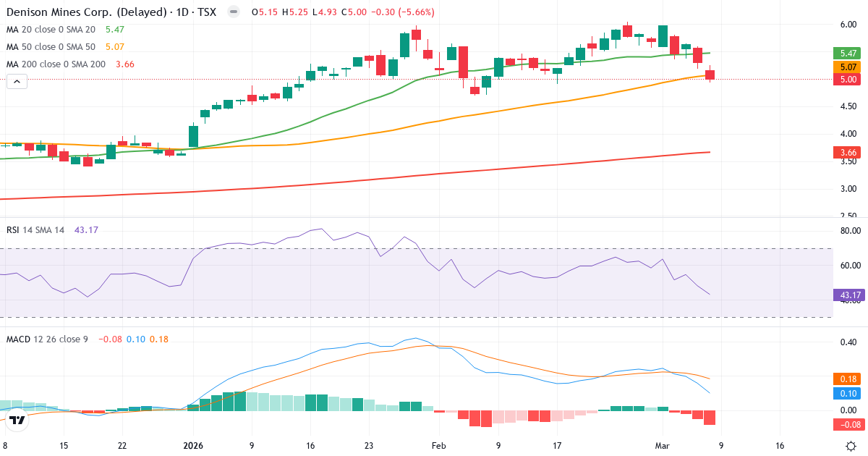Toggle visibility of the Denison Mines price series

click(231, 12)
